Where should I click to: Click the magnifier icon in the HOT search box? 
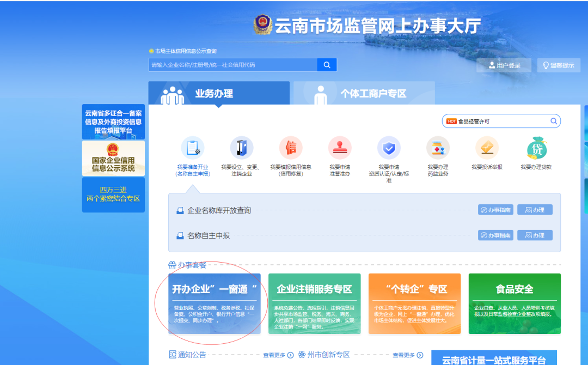[x=554, y=121]
